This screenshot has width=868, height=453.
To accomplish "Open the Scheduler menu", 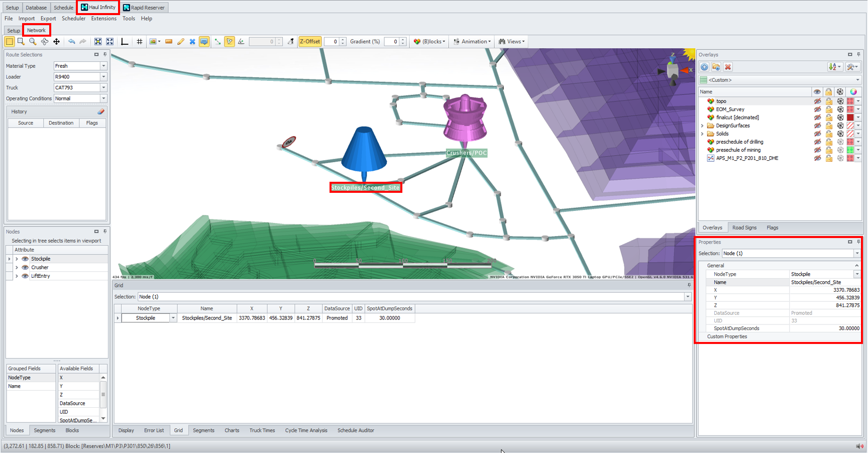I will [73, 19].
